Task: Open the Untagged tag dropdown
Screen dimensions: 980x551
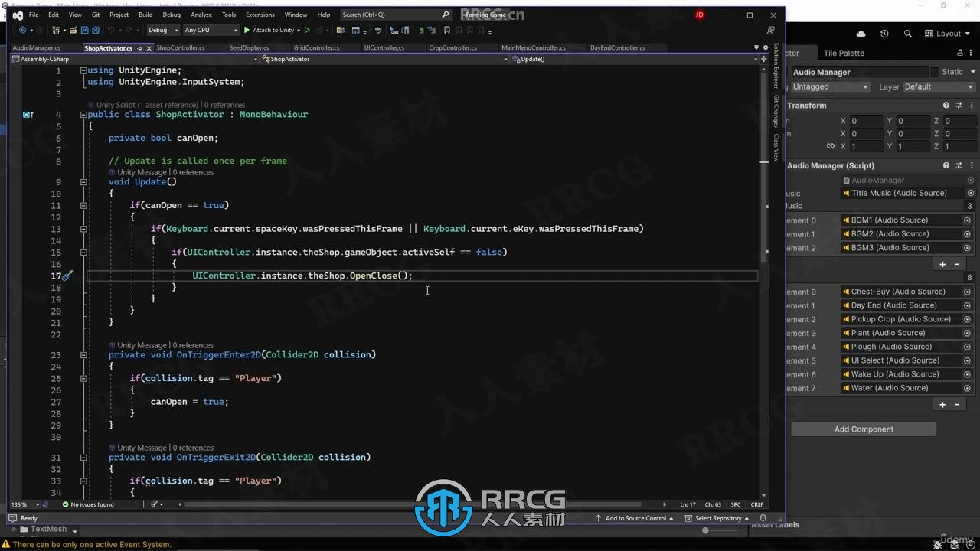Action: pos(830,87)
